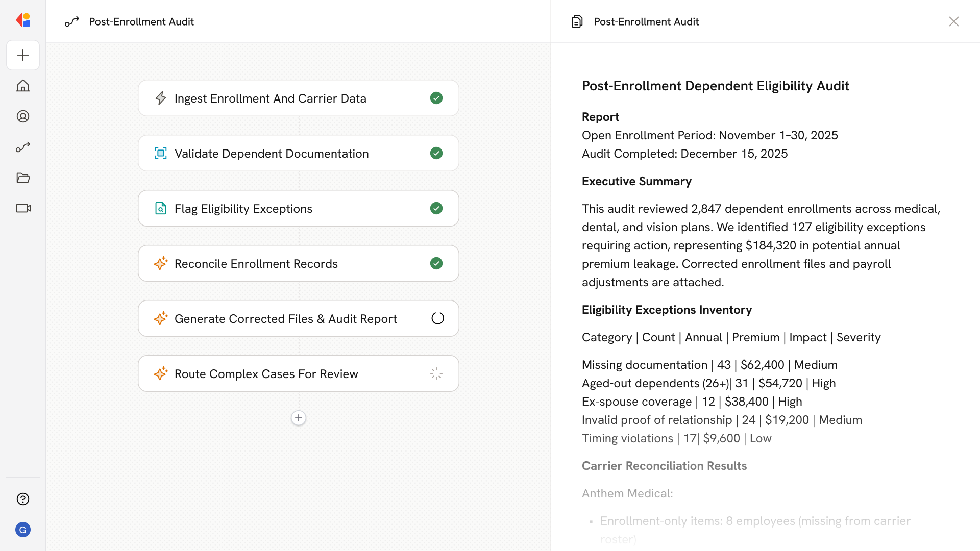The image size is (980, 551).
Task: Open the user profile circle icon
Action: point(23,116)
